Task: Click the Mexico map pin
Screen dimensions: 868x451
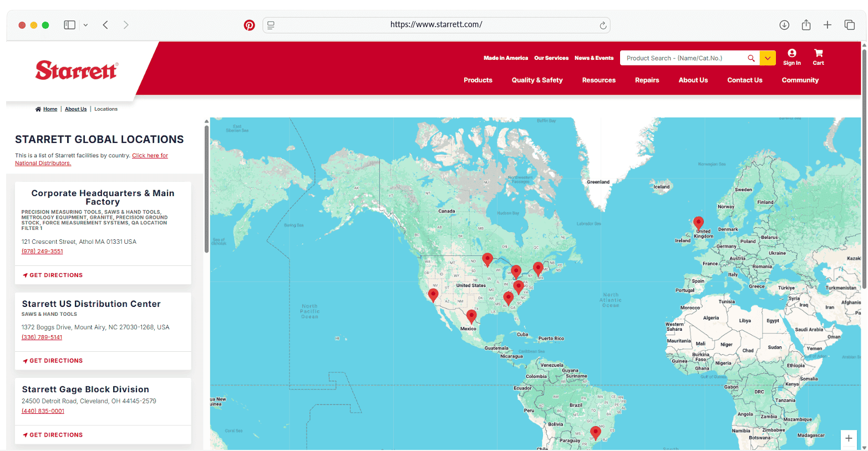Action: [471, 316]
